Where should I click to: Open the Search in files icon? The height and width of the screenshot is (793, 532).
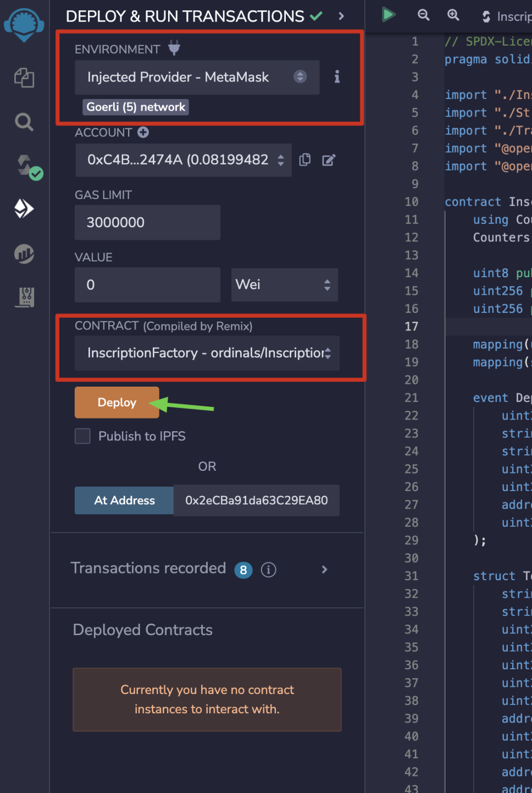coord(24,122)
